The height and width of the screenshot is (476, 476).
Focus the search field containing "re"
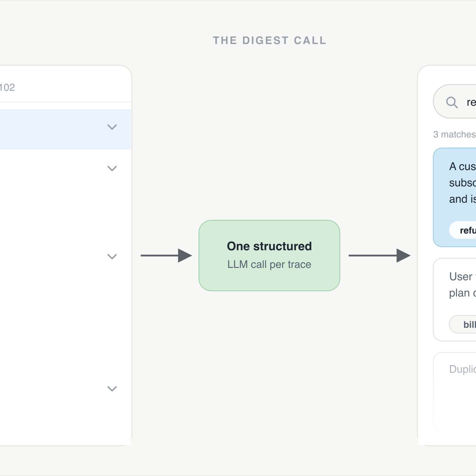[455, 102]
